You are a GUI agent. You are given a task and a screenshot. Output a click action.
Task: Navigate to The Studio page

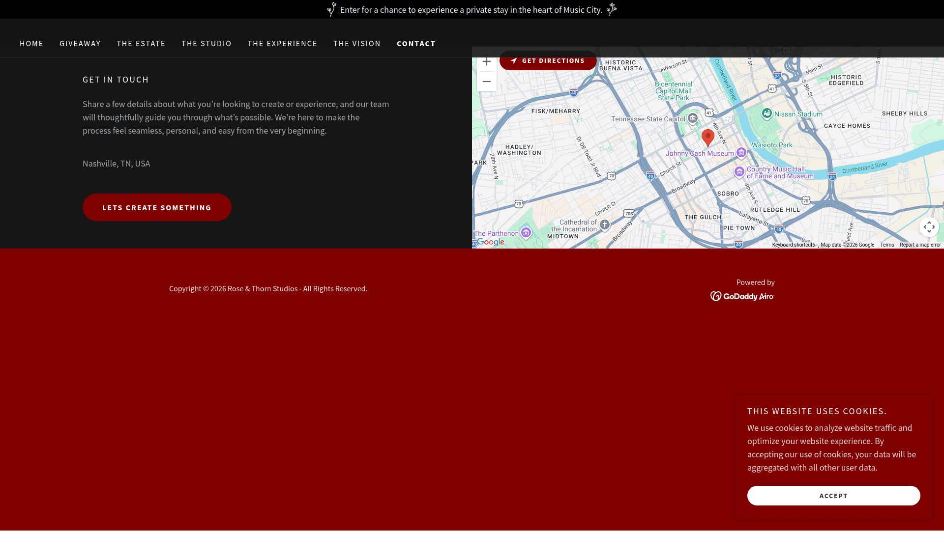(206, 44)
